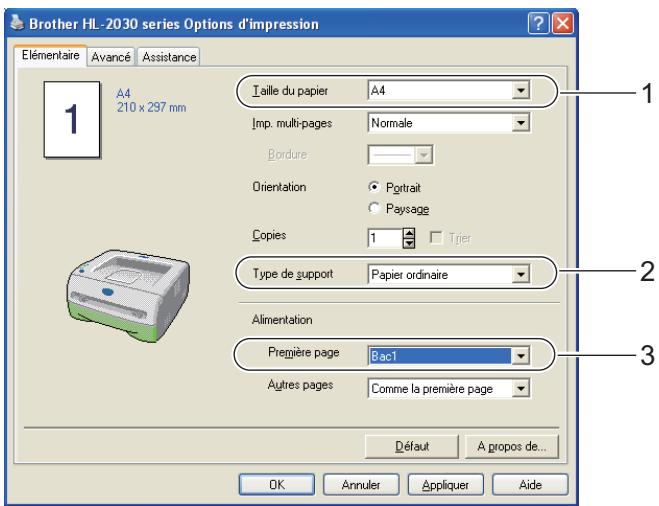This screenshot has width=659, height=506.
Task: Click the 'Type de support' label
Action: click(293, 274)
